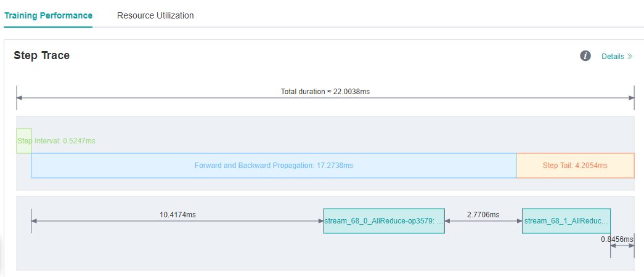The height and width of the screenshot is (277, 644).
Task: Click the info icon beside Details
Action: [x=585, y=56]
